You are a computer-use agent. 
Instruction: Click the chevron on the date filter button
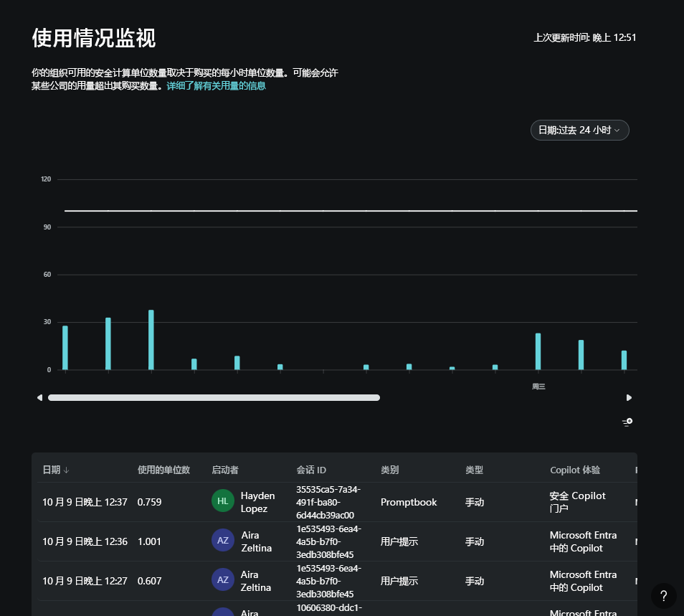click(617, 130)
